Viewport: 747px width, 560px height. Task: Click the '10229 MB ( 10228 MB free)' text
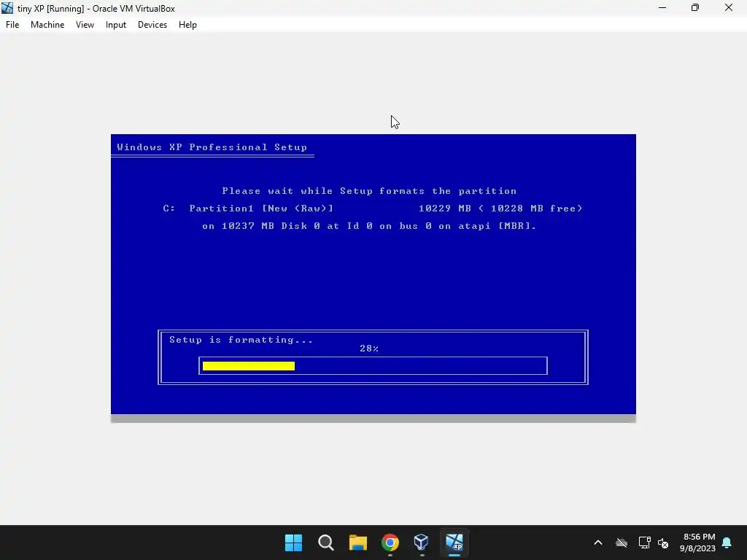[x=500, y=209]
